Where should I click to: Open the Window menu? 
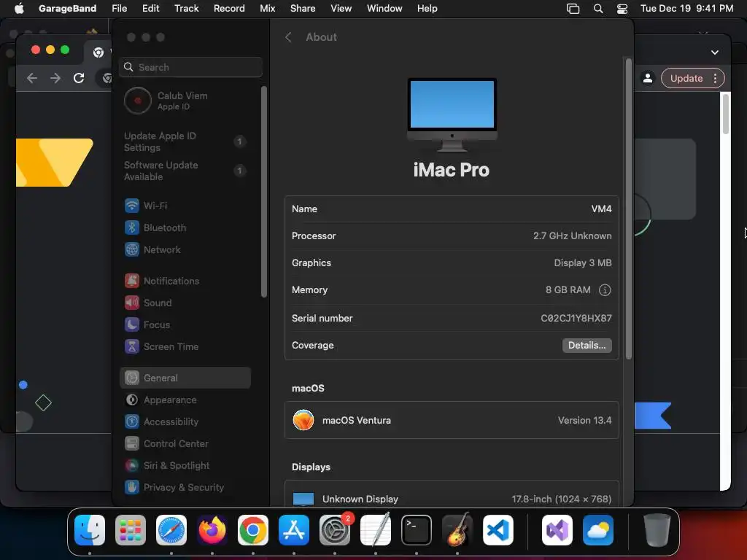pos(384,8)
